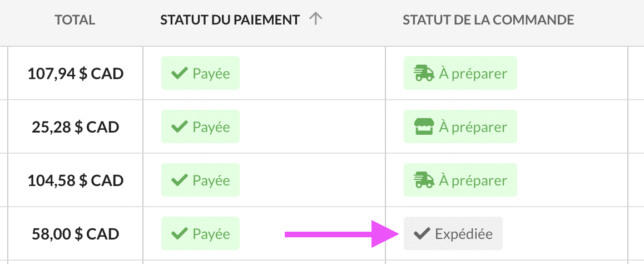
Task: Click the delivery truck icon in the 104,58 $ row
Action: [423, 180]
